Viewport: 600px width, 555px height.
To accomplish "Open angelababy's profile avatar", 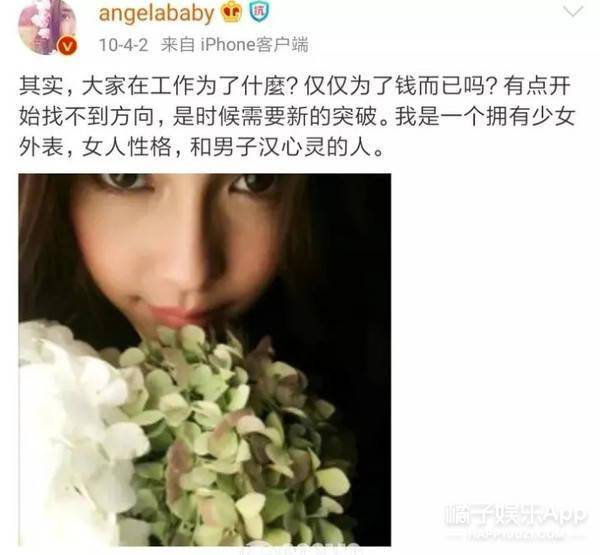I will (x=47, y=28).
